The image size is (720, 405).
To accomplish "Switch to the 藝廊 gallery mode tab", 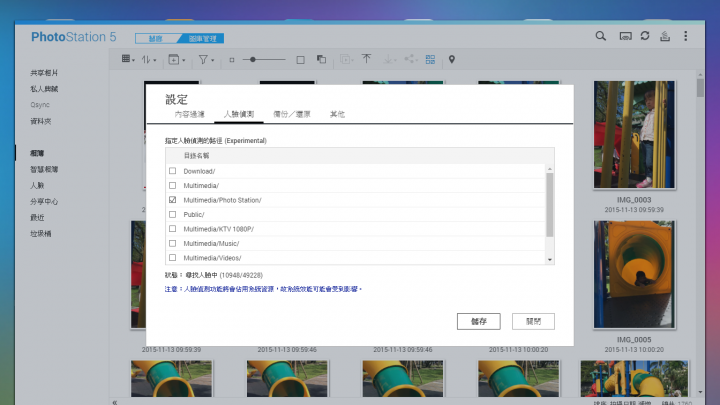I will click(x=156, y=39).
